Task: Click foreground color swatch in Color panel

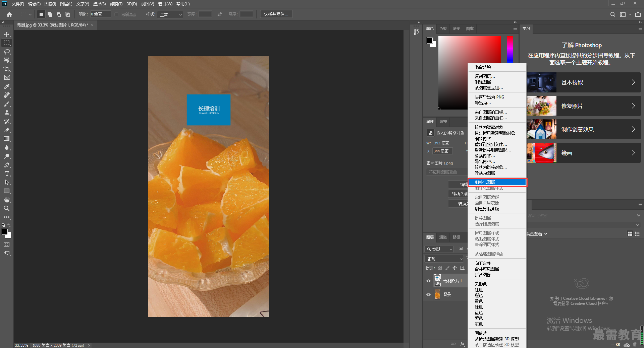Action: 429,41
